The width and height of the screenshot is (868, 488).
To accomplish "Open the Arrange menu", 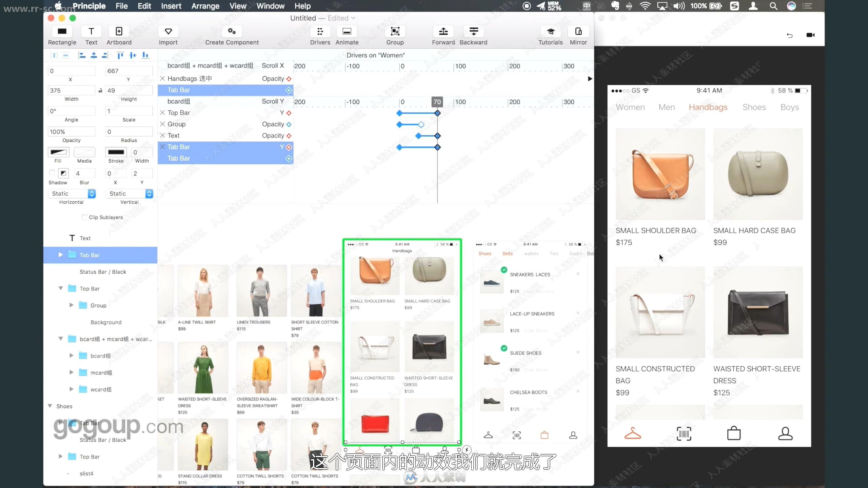I will coord(205,6).
